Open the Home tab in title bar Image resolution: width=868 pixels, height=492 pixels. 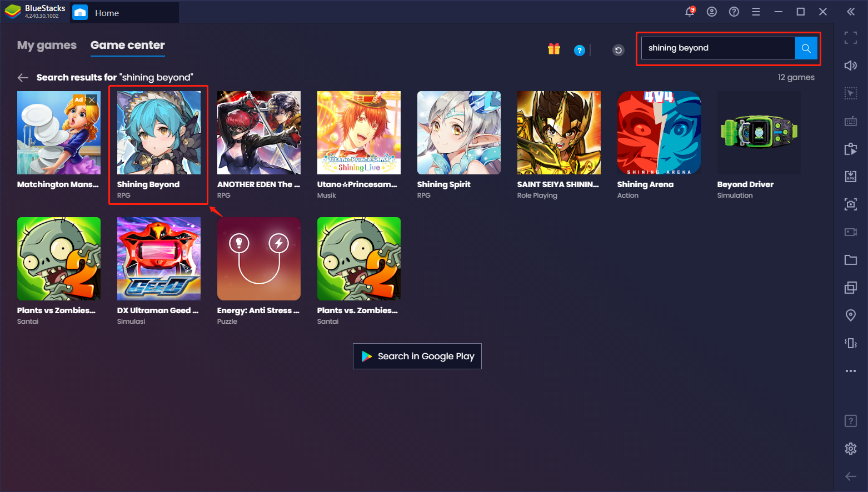tap(124, 13)
